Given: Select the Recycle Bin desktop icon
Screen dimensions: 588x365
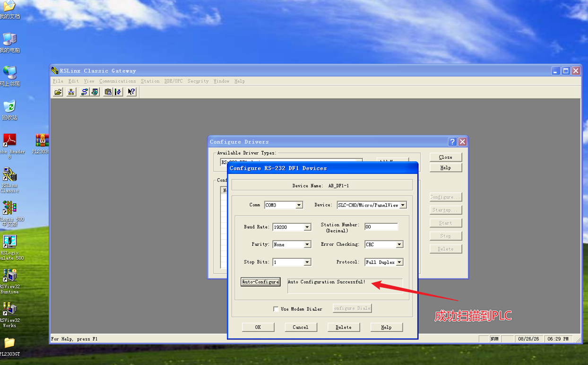Looking at the screenshot, I should tap(9, 110).
